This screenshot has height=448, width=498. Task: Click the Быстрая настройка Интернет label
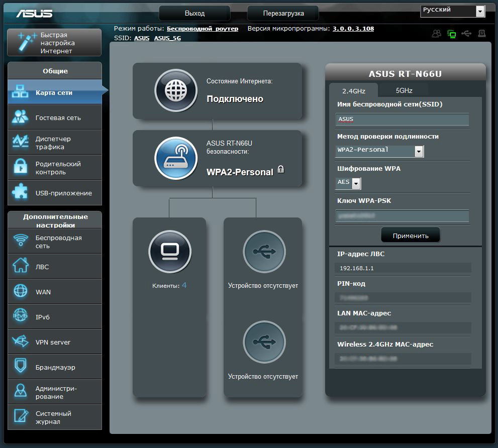point(57,43)
